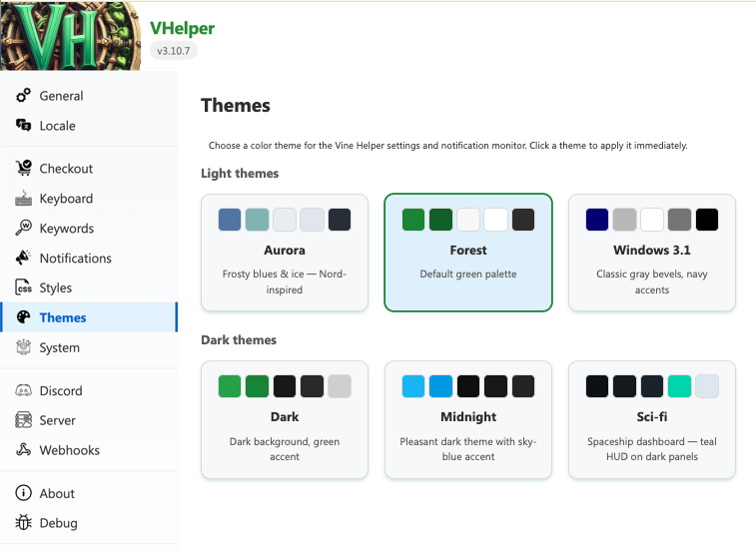Select the Keywords tags icon
Image resolution: width=756 pixels, height=552 pixels.
23,229
